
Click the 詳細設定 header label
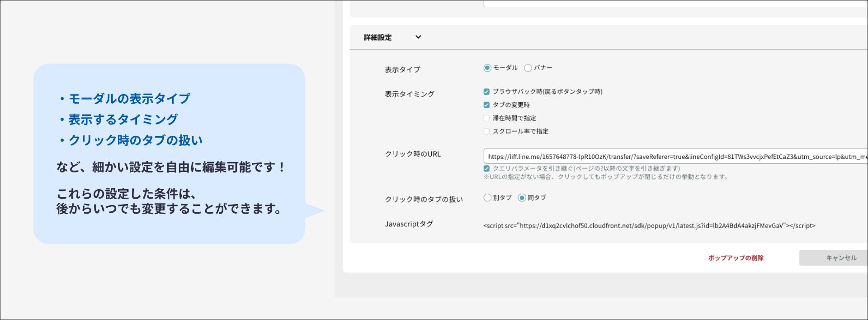[377, 38]
